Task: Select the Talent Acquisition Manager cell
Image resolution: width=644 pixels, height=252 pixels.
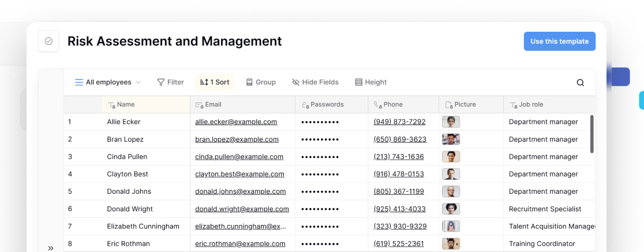Action: coord(549,226)
